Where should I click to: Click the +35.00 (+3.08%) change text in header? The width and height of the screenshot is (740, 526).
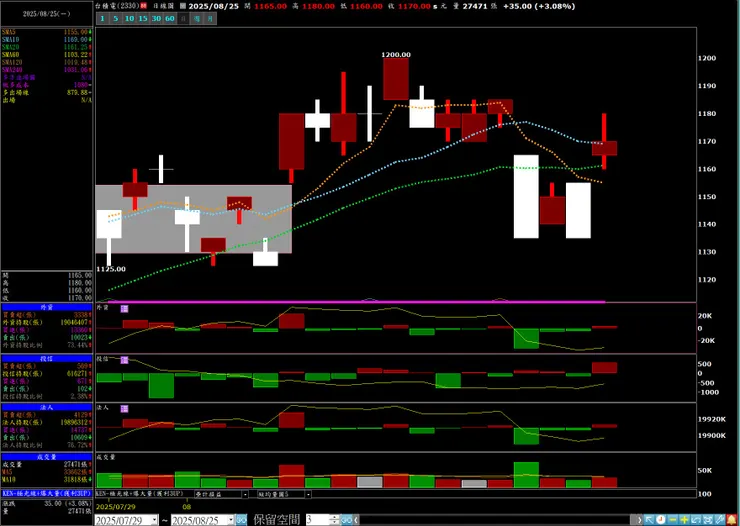pyautogui.click(x=539, y=6)
